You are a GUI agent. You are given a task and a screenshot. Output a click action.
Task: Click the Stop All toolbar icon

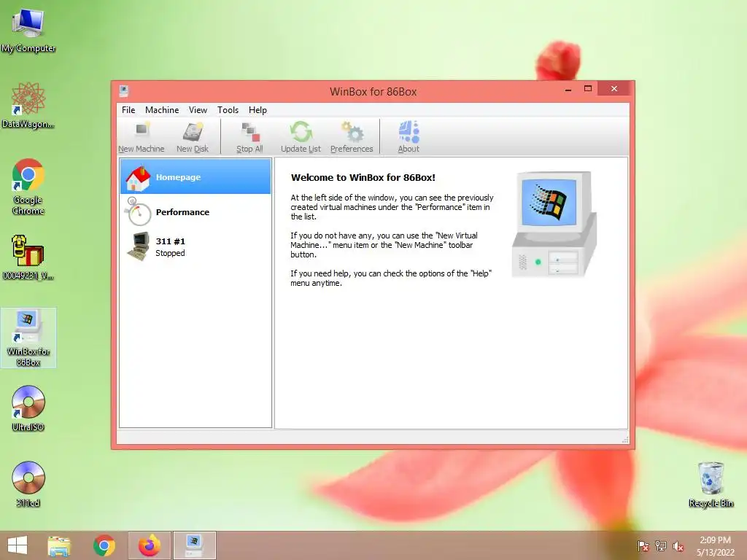[x=249, y=137]
